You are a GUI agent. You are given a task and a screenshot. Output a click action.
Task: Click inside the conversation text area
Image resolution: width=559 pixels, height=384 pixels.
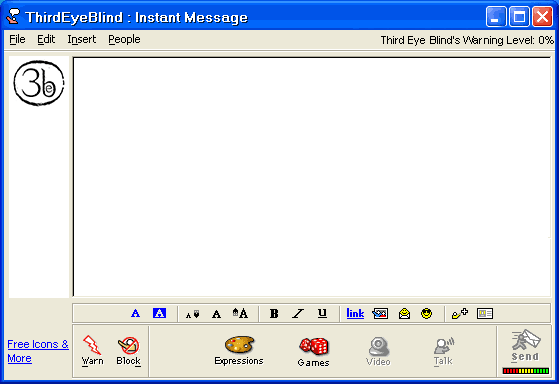tap(312, 176)
